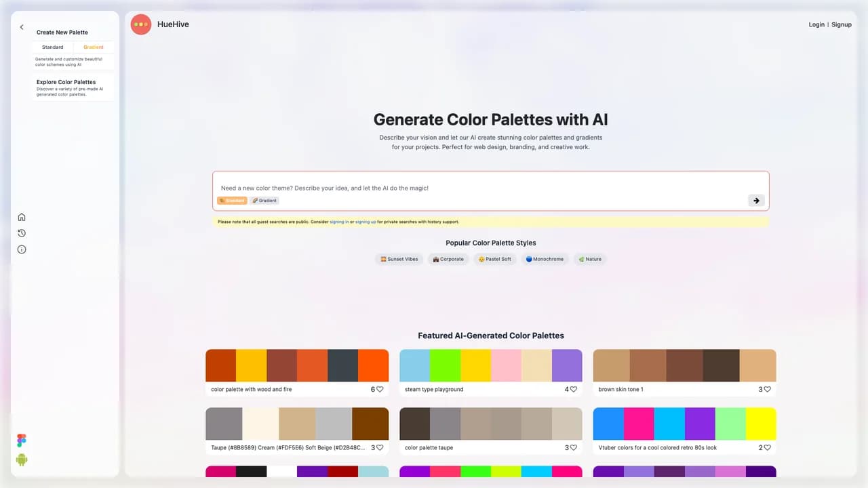Open the Figma plugin icon
The height and width of the screenshot is (488, 868).
pos(22,441)
